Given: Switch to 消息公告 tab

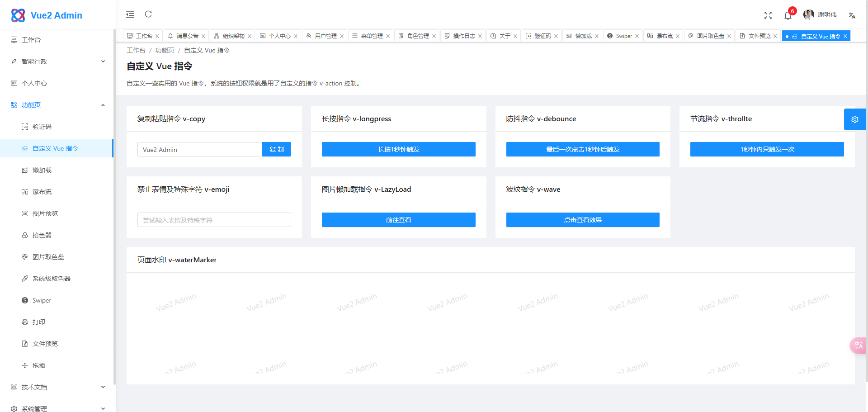Looking at the screenshot, I should [187, 36].
